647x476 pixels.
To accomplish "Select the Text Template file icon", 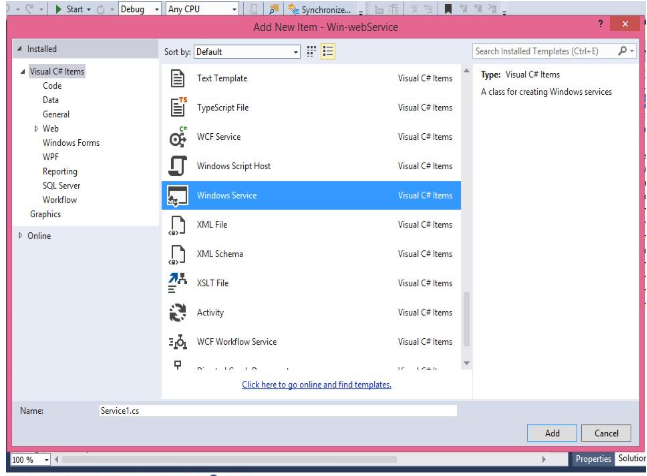I will pyautogui.click(x=178, y=78).
